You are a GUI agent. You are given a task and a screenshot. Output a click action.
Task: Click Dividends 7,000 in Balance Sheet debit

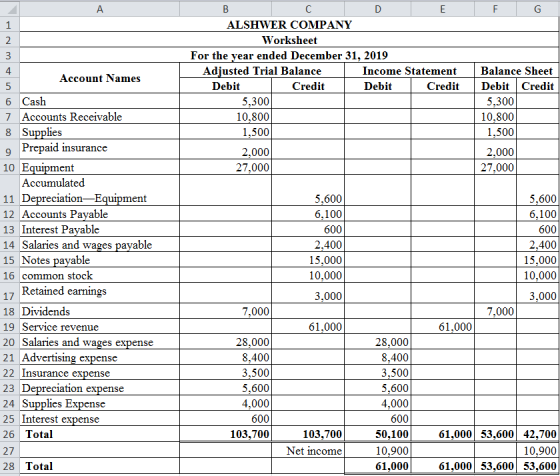495,311
